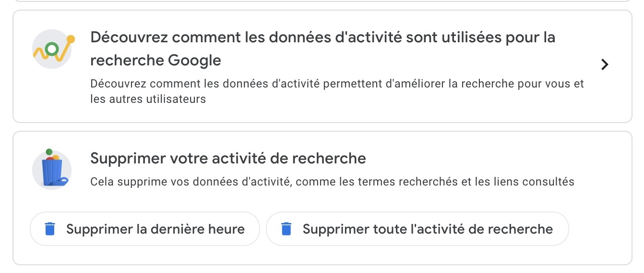Select description about improving search for users
This screenshot has height=273, width=644.
(337, 84)
